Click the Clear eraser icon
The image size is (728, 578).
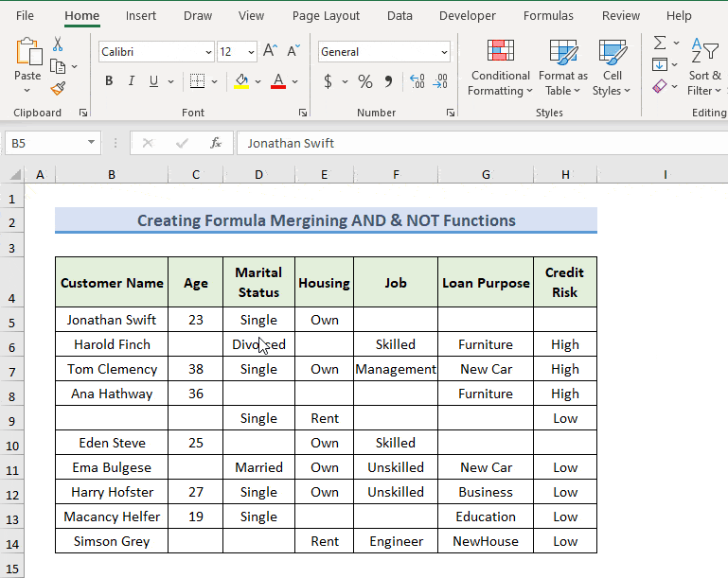point(660,86)
